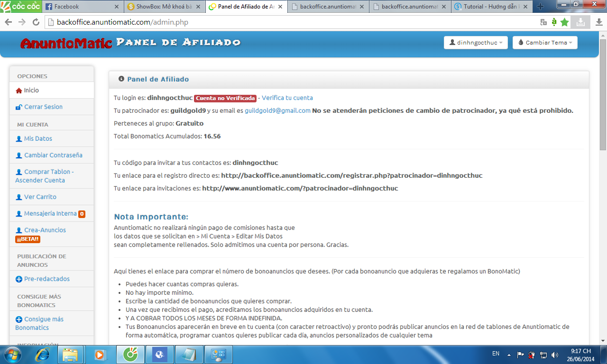The image size is (607, 364).
Task: Click the Verifica tu cuenta link
Action: point(287,98)
